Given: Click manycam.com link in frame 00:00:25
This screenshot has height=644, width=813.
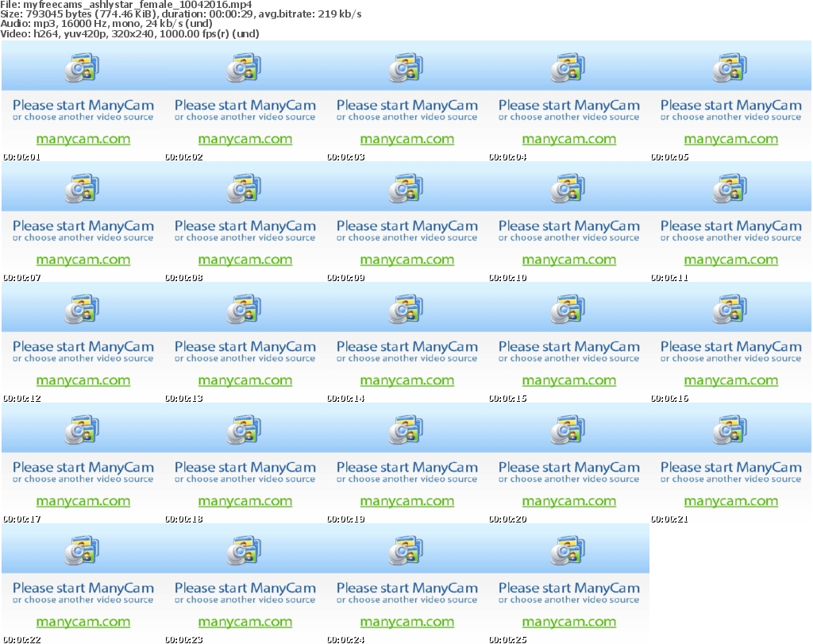Looking at the screenshot, I should coord(568,623).
